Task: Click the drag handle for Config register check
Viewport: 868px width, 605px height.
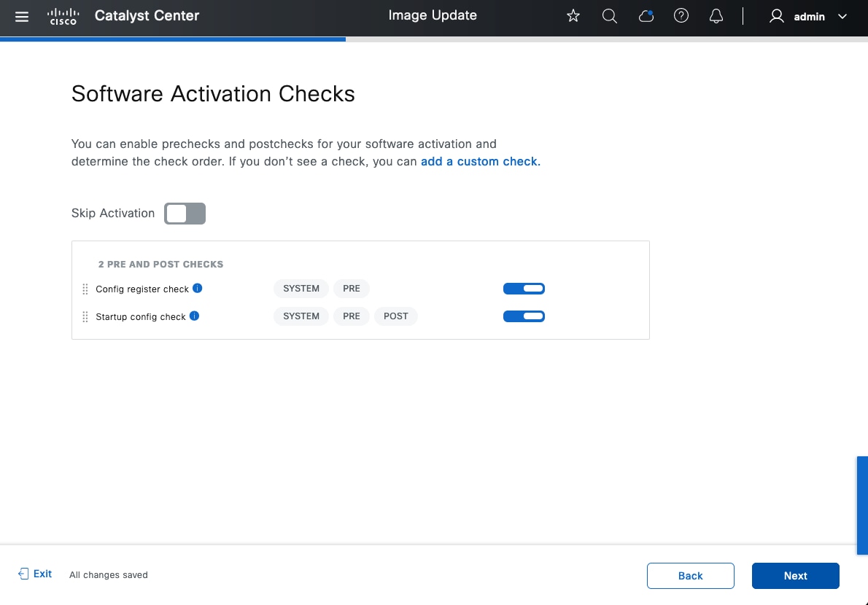Action: point(85,289)
